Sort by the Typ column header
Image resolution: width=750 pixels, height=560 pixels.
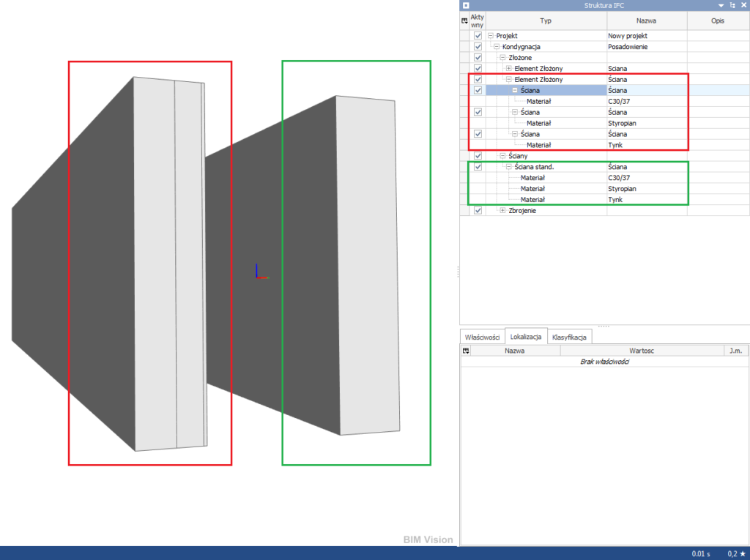tap(546, 21)
